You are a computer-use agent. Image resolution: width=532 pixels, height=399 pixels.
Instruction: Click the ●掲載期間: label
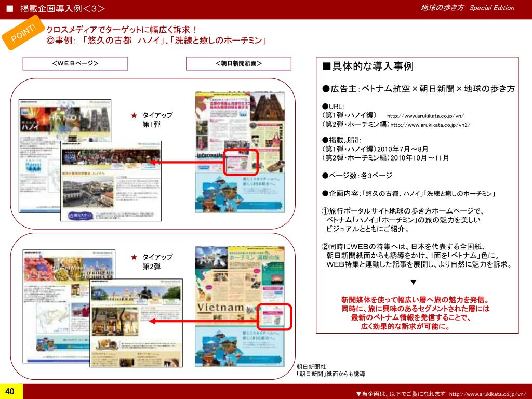tap(341, 140)
